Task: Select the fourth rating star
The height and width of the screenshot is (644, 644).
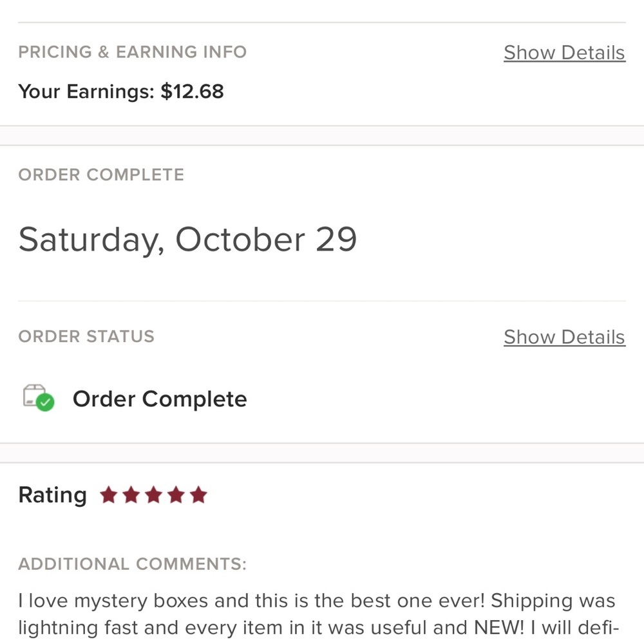Action: (x=176, y=495)
